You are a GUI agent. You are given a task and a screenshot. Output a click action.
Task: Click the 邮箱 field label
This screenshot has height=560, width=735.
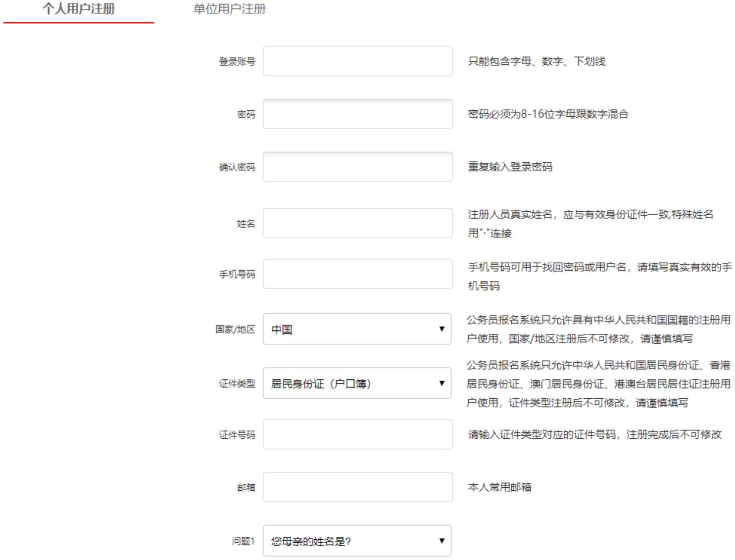tap(246, 488)
